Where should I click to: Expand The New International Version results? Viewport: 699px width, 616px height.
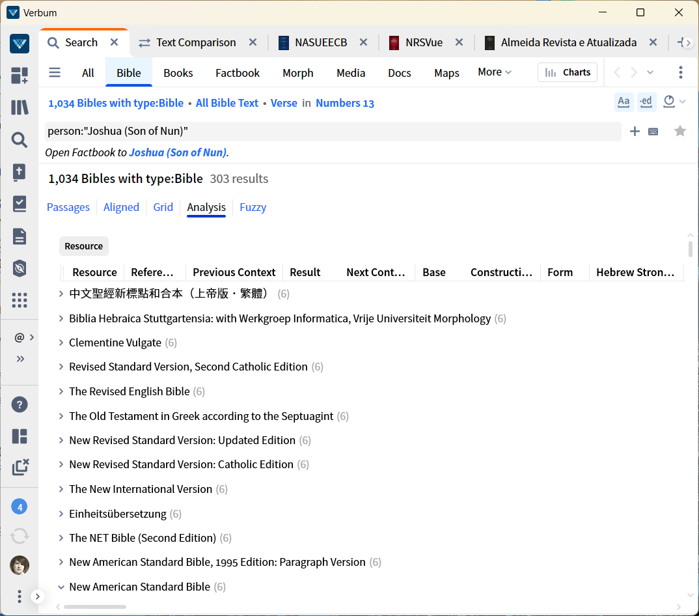61,489
